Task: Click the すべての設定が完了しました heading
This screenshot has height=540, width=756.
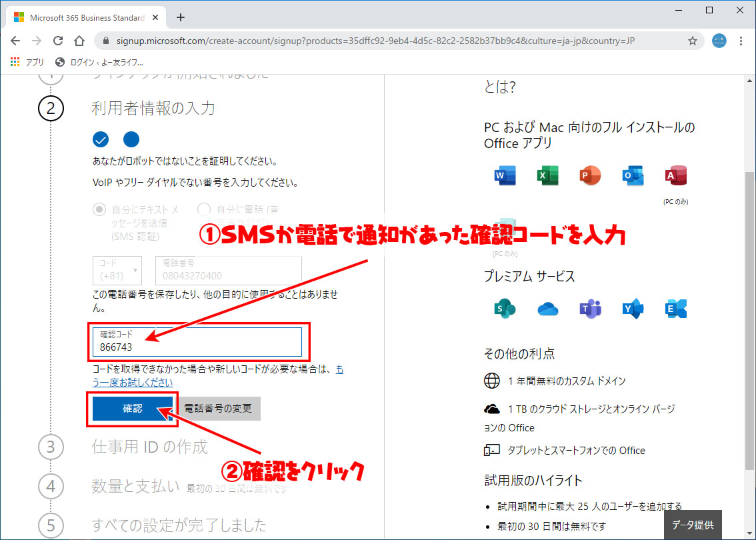Action: pos(179,525)
